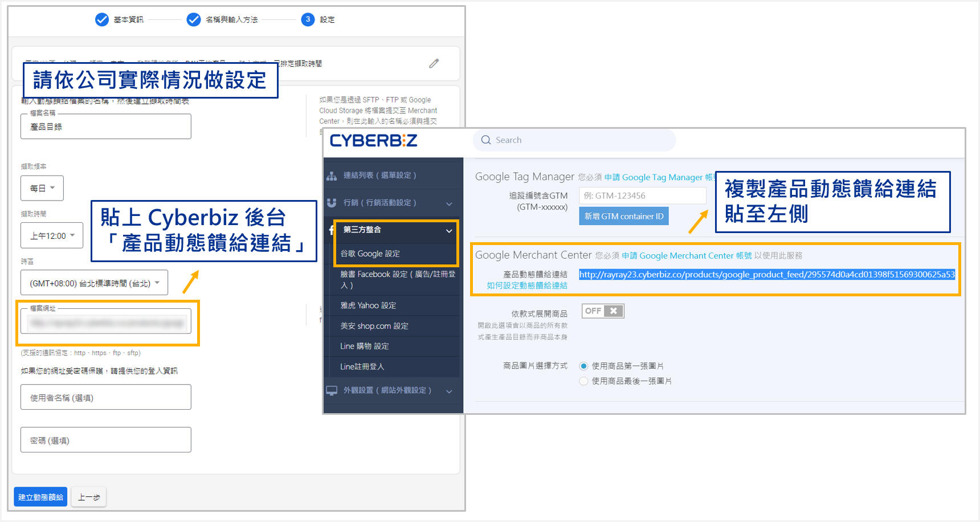Click the 密碼 (選填) field

point(106,440)
